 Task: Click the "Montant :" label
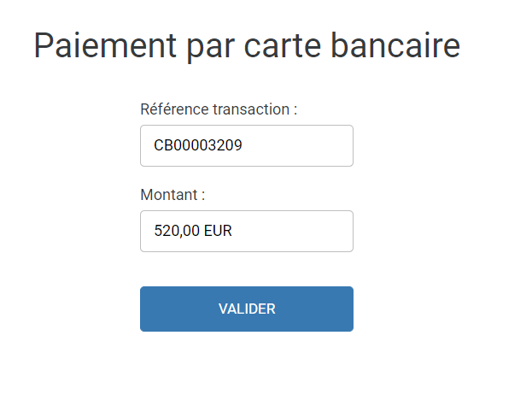point(172,195)
